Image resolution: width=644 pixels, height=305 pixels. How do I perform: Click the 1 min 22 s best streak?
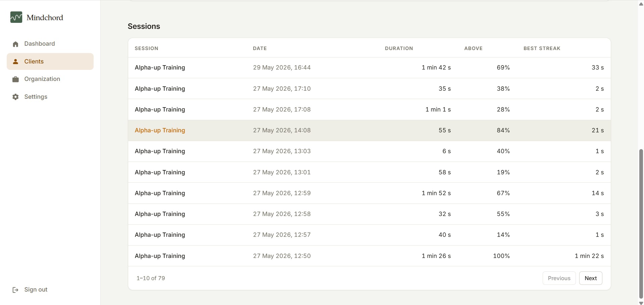point(589,256)
